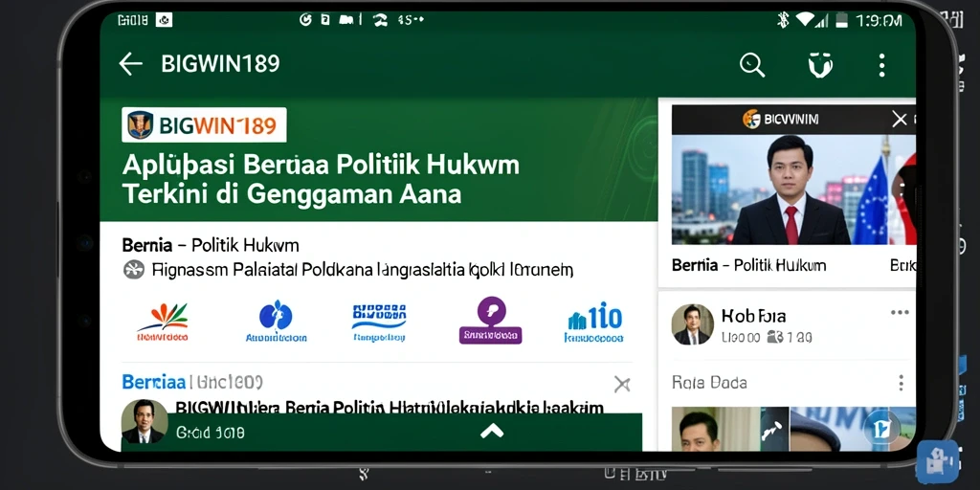Viewport: 980px width, 490px height.
Task: Click the BIGWIN189 logo badge
Action: (x=204, y=125)
